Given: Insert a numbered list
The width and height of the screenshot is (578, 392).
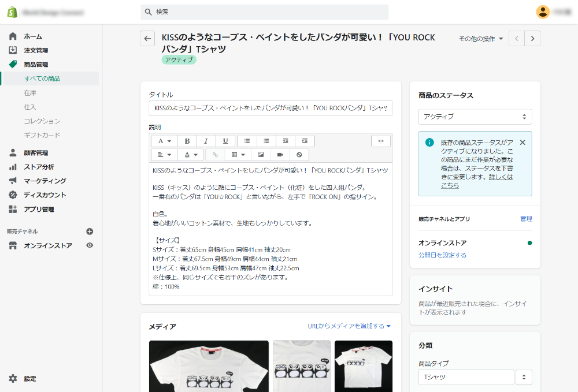Looking at the screenshot, I should click(266, 141).
